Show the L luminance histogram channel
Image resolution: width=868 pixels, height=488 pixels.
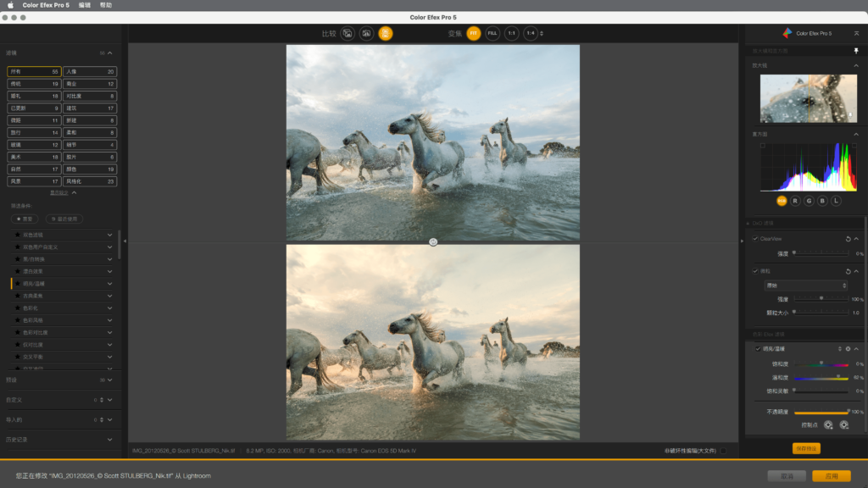(x=836, y=201)
